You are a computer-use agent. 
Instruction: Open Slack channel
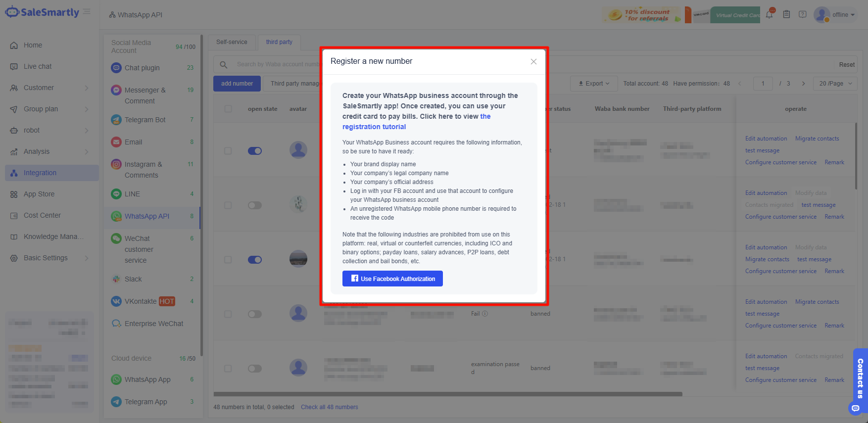(152, 279)
